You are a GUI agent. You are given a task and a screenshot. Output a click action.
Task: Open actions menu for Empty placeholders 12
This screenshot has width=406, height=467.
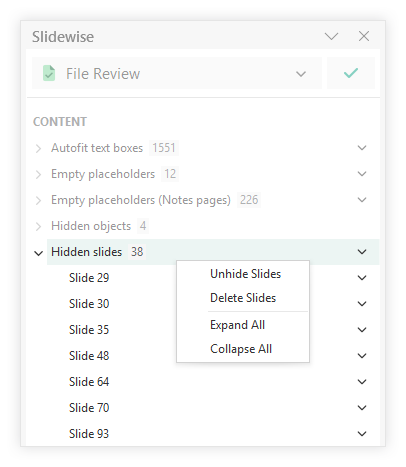[362, 174]
